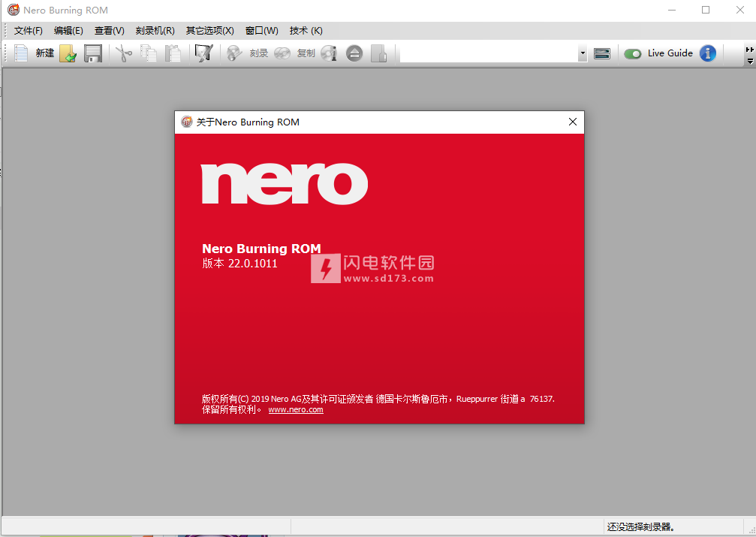The height and width of the screenshot is (537, 756).
Task: Open an existing compilation with the folder icon
Action: coord(68,53)
